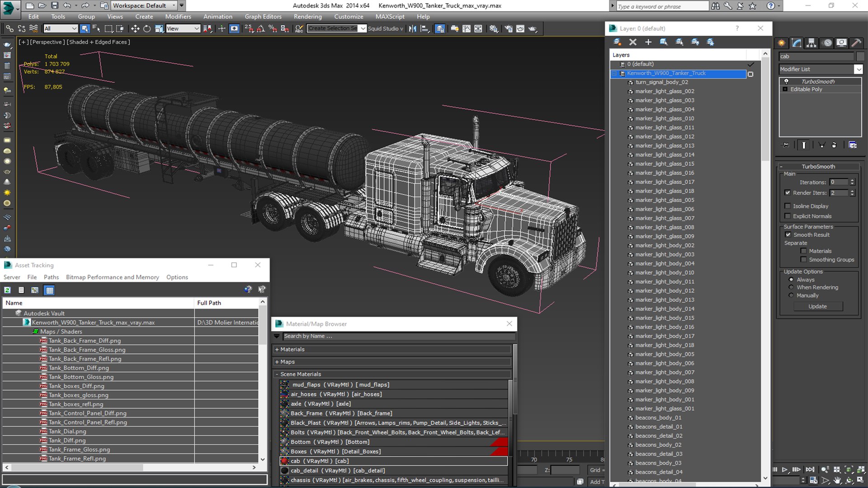Toggle the Percent Snap icon
The width and height of the screenshot is (868, 488).
click(x=273, y=28)
